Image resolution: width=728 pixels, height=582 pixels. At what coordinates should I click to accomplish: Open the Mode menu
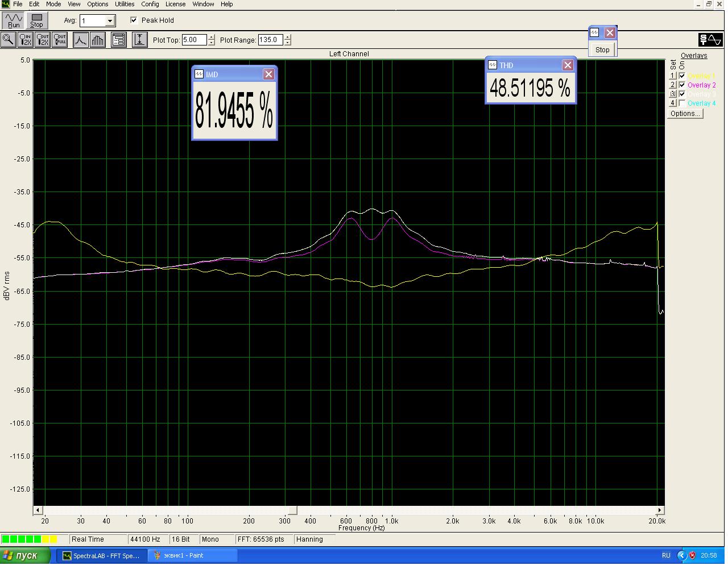tap(53, 4)
